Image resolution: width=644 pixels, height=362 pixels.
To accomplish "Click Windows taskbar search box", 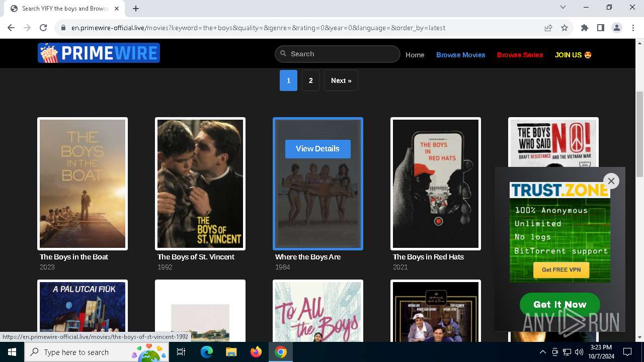I will click(97, 352).
